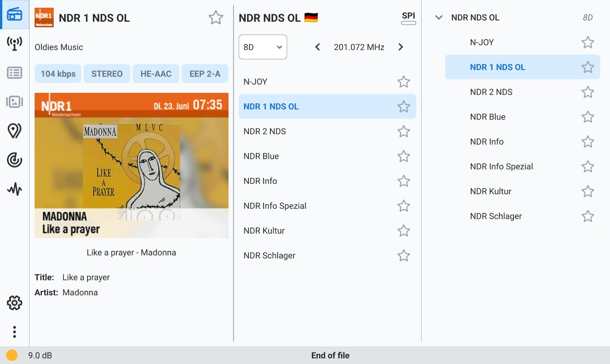
Task: Star NDR Info in right tree panel
Action: [x=588, y=142]
